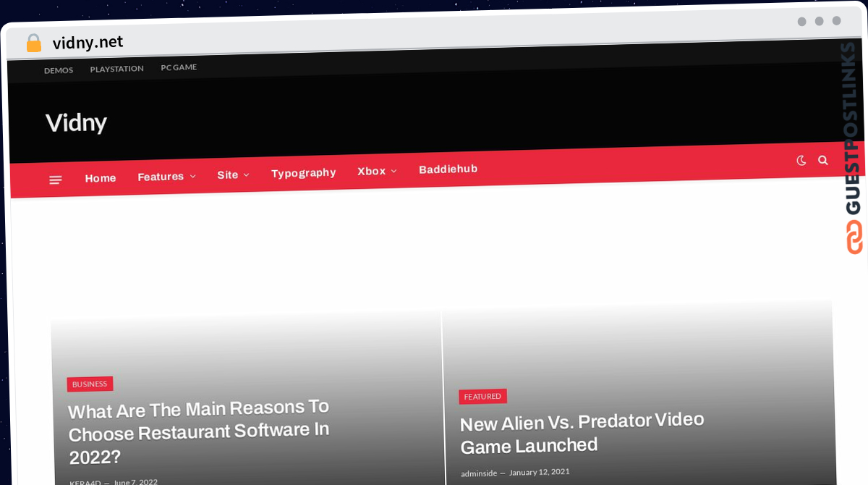
Task: Click the PC GAME top bar link
Action: coord(179,67)
